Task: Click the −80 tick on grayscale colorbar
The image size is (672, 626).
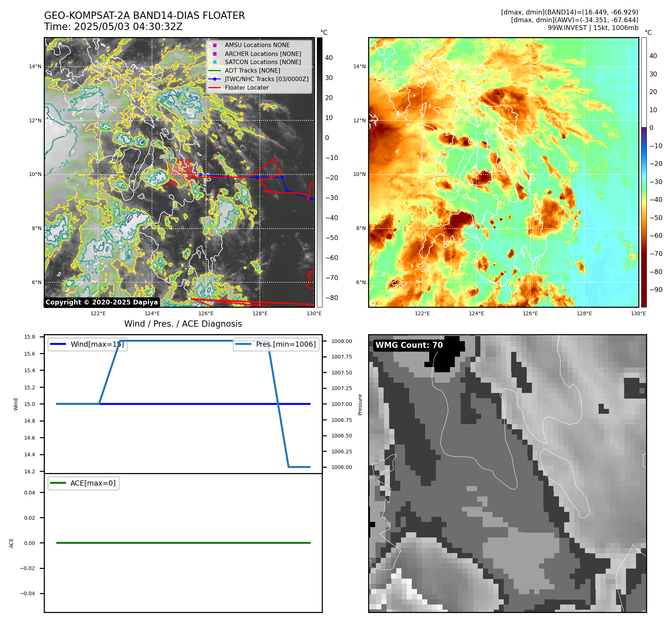Action: 332,298
